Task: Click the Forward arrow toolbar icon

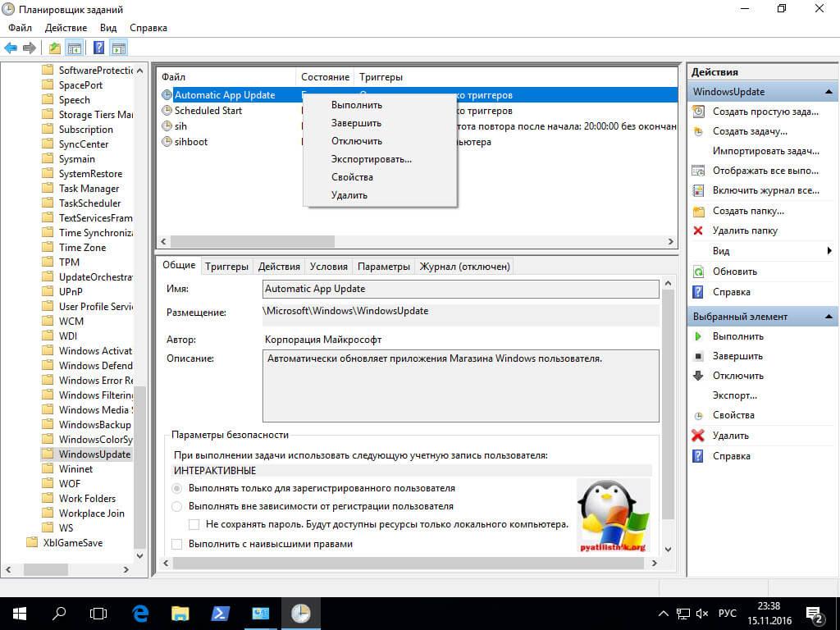Action: 30,48
